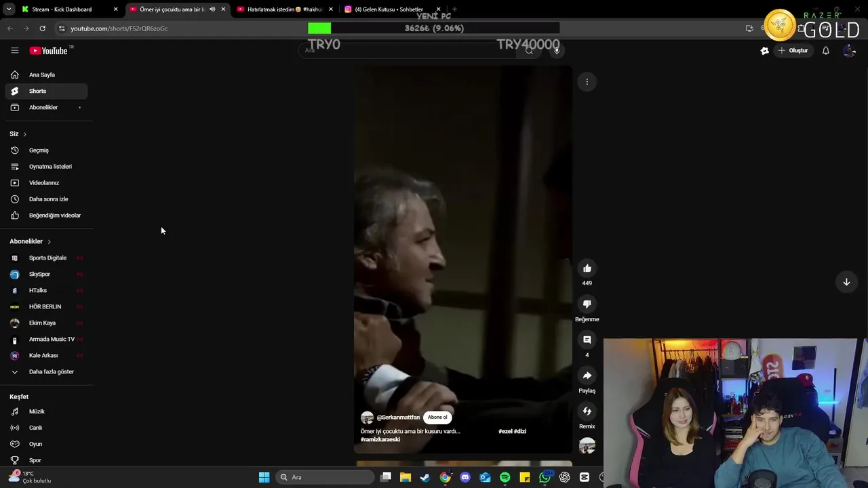Open Spotify from the taskbar
The image size is (868, 488).
click(x=505, y=477)
